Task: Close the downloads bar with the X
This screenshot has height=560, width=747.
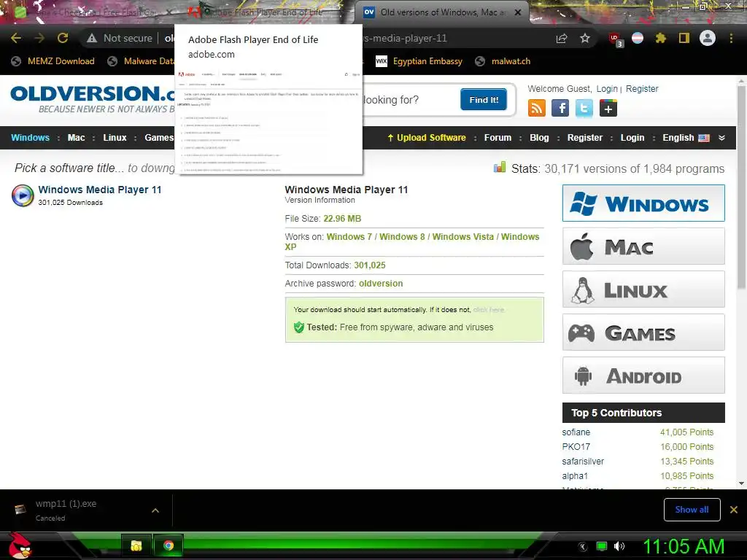Action: tap(734, 510)
